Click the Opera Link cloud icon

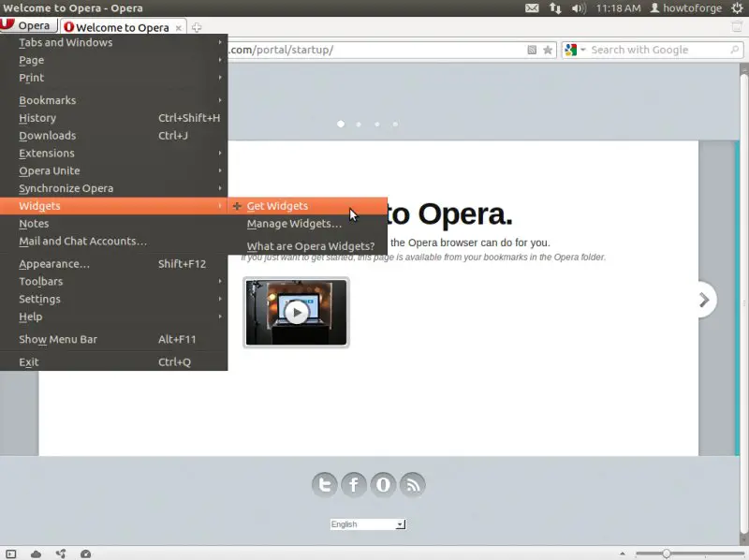pos(36,553)
